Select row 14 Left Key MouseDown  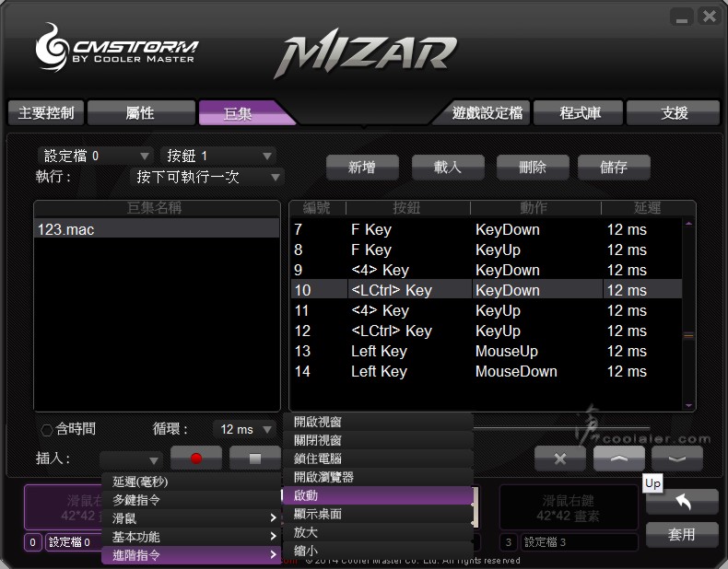click(487, 371)
